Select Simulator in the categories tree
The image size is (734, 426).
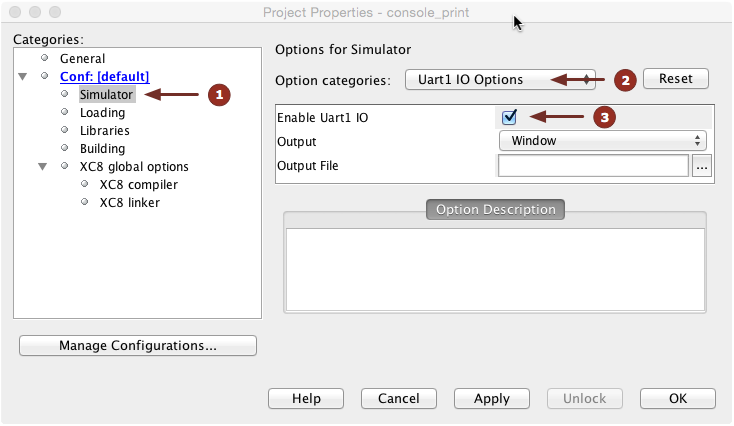(x=106, y=95)
